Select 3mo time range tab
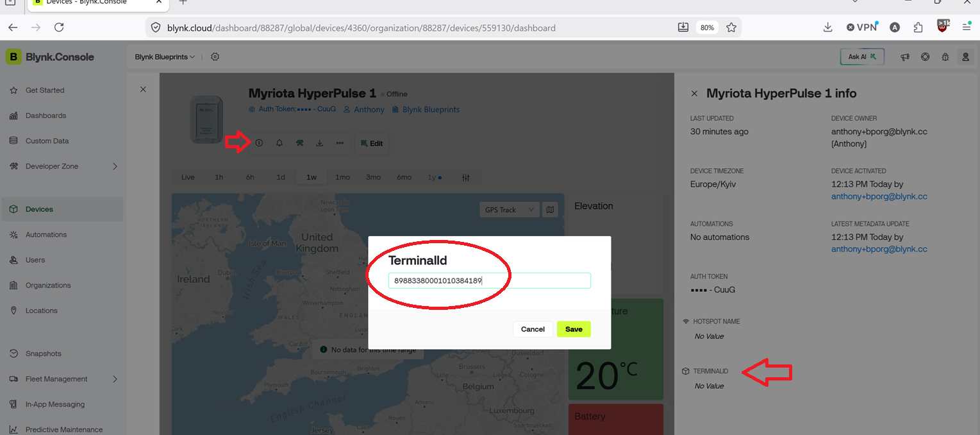 tap(373, 177)
